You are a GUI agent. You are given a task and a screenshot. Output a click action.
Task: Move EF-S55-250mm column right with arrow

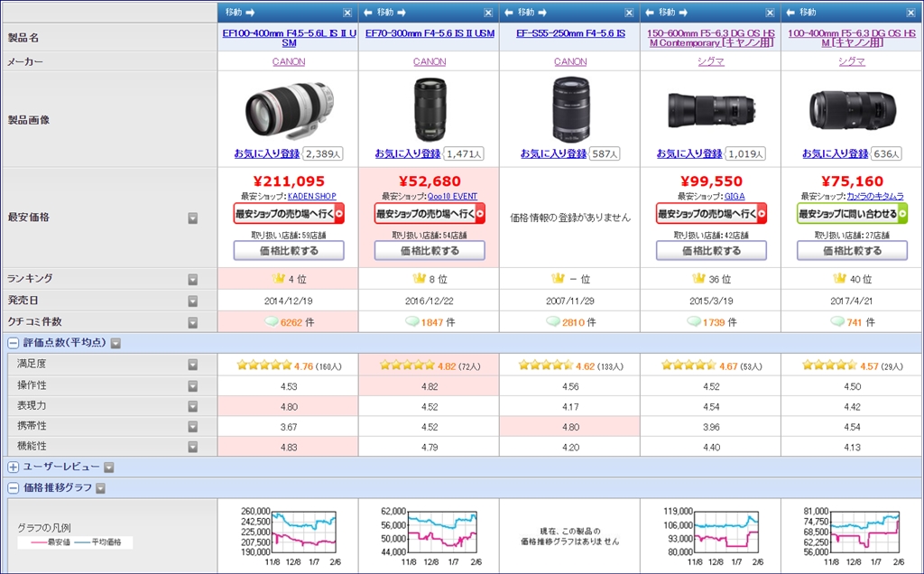tap(544, 13)
